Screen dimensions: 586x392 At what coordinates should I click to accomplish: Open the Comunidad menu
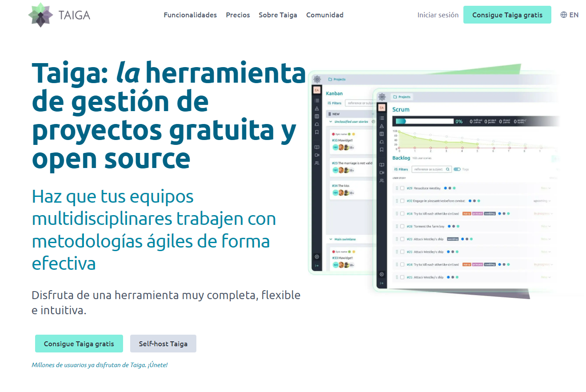[325, 15]
